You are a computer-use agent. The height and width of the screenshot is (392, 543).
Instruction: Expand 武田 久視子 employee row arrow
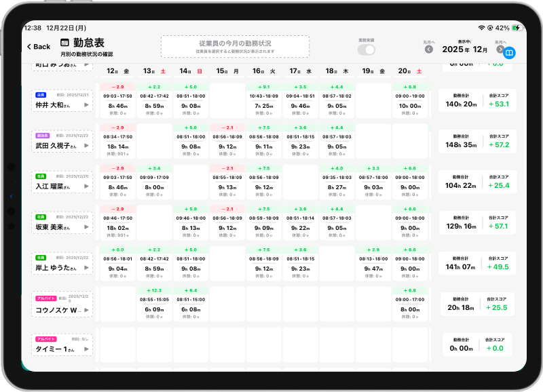(x=86, y=146)
